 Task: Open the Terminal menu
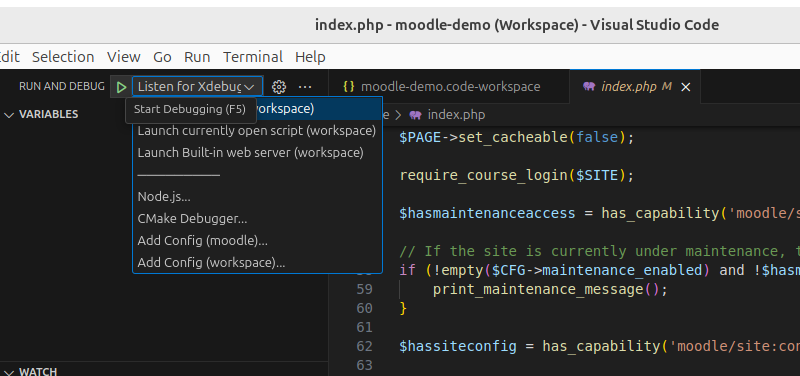click(253, 57)
